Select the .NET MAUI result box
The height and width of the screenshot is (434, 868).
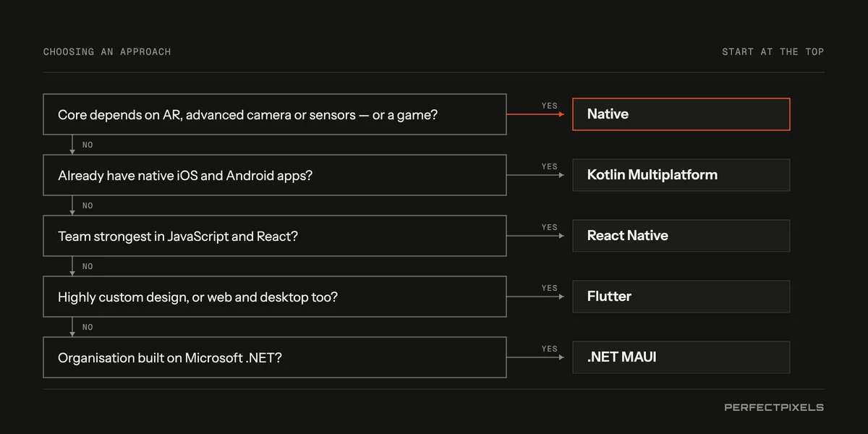681,357
